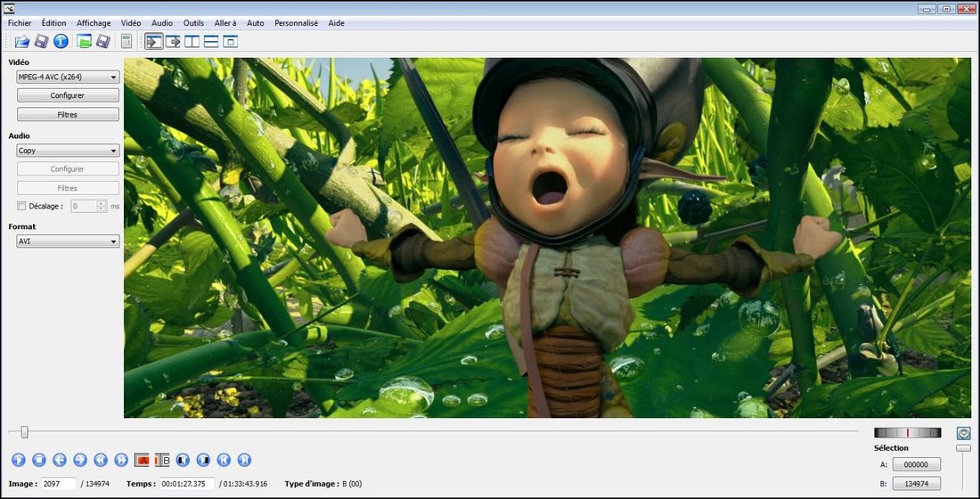Open the Aide menu
Viewport: 980px width, 499px height.
tap(336, 23)
